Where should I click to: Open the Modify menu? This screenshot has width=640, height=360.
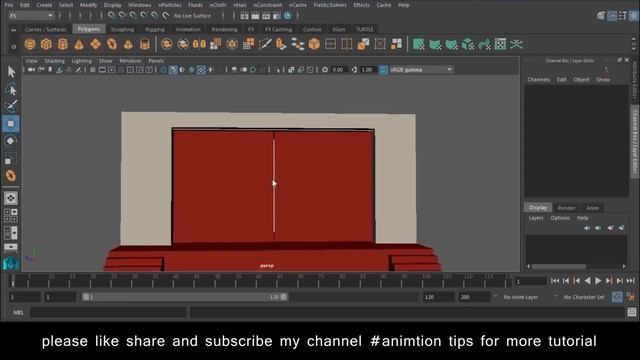pos(88,5)
